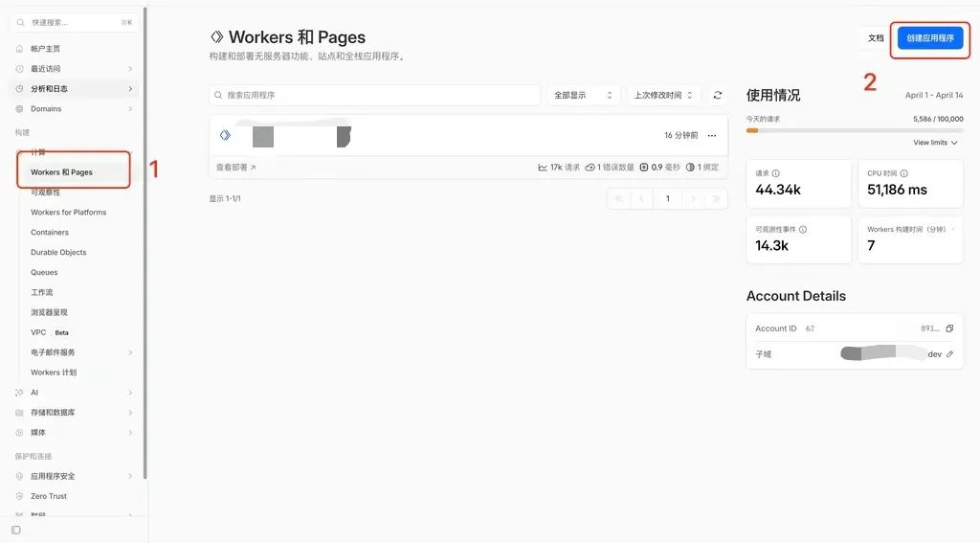Click the 媒体 play icon in sidebar

[x=19, y=433]
